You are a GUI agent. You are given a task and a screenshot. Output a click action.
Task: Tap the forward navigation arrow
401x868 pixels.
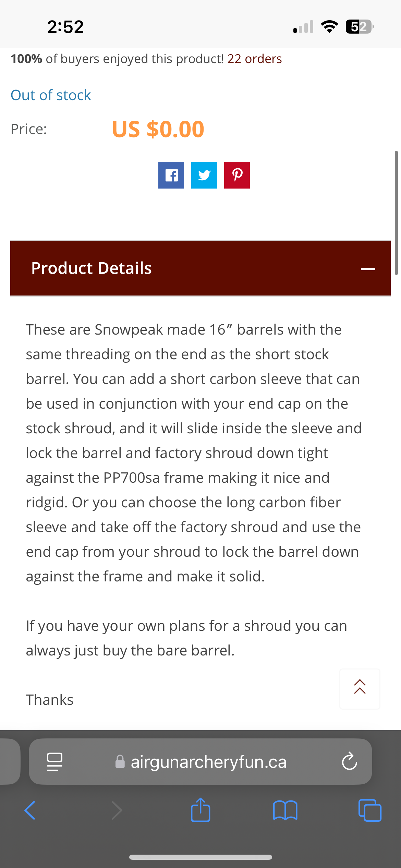coord(117,810)
